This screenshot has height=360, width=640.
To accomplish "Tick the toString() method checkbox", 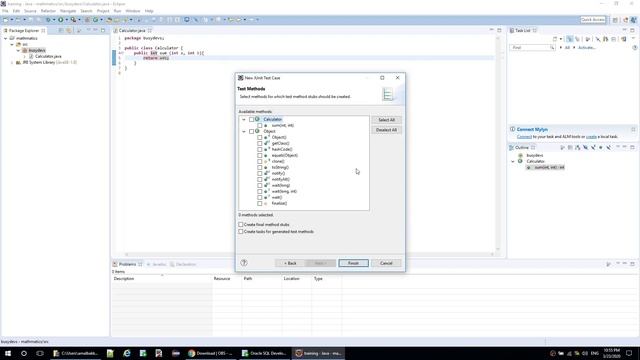I will pyautogui.click(x=260, y=167).
